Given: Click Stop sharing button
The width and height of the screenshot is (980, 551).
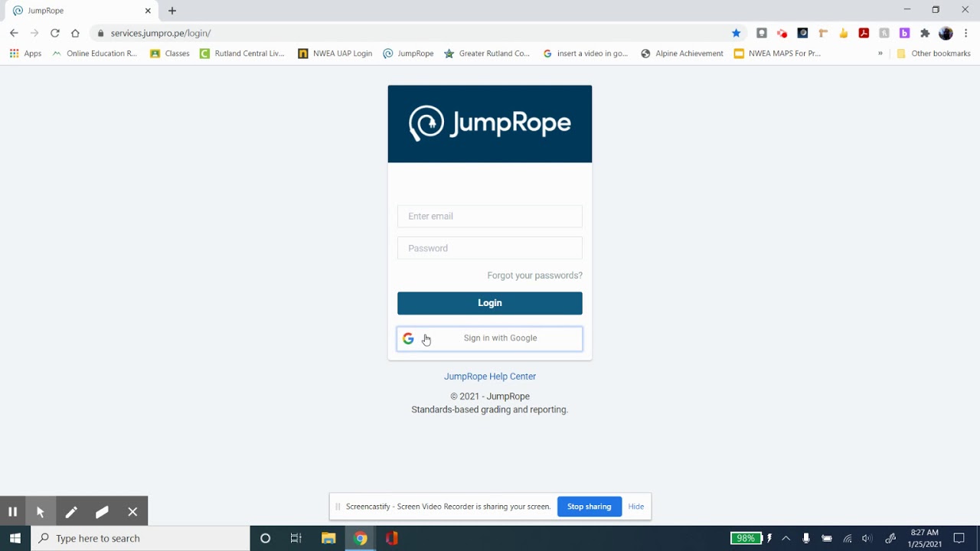Looking at the screenshot, I should (589, 507).
